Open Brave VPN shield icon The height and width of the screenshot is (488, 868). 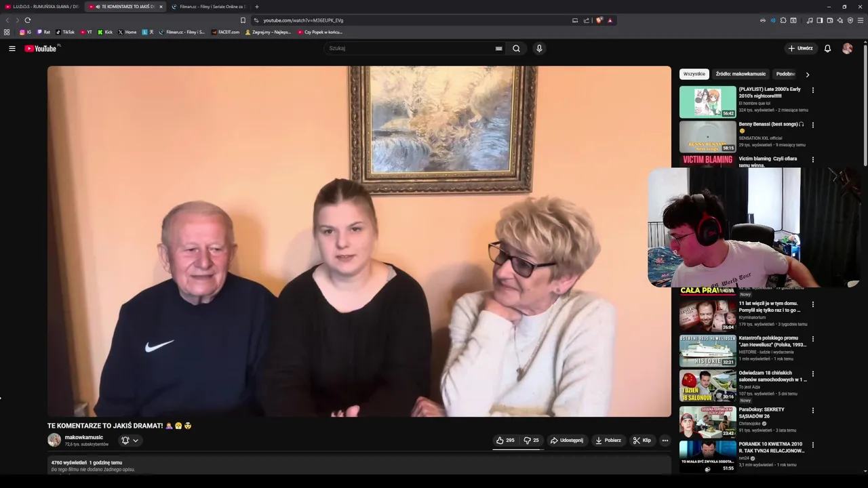(x=850, y=20)
